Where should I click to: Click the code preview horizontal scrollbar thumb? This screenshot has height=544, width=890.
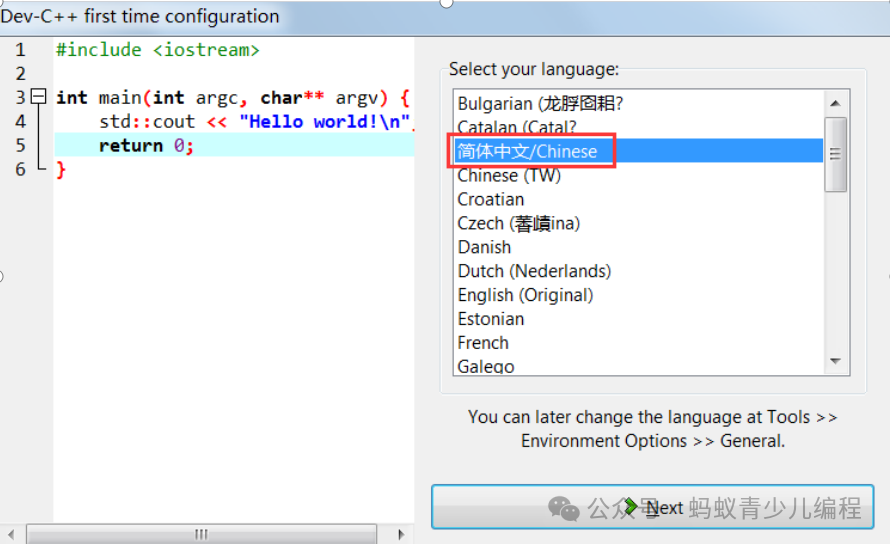pyautogui.click(x=201, y=534)
